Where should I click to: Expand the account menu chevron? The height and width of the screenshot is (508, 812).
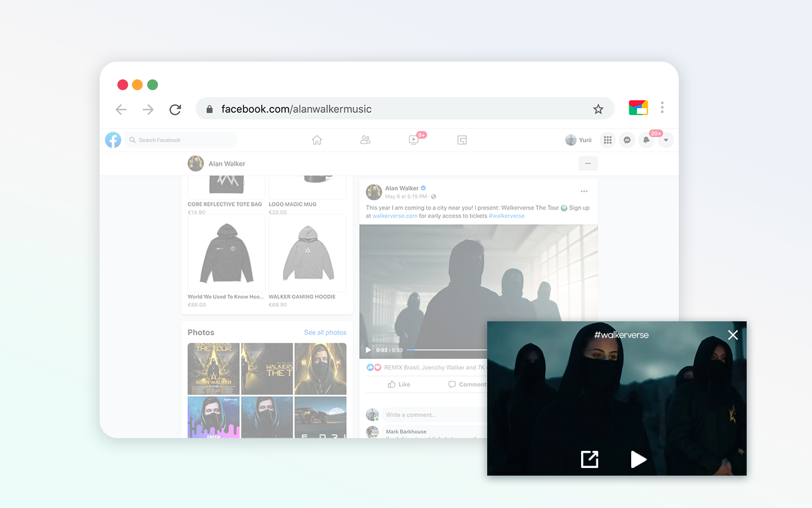[666, 140]
